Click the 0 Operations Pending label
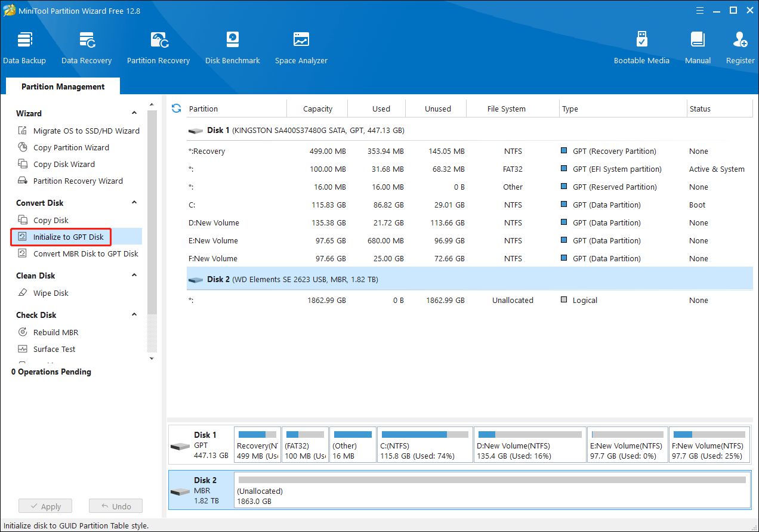Image resolution: width=759 pixels, height=532 pixels. 51,372
